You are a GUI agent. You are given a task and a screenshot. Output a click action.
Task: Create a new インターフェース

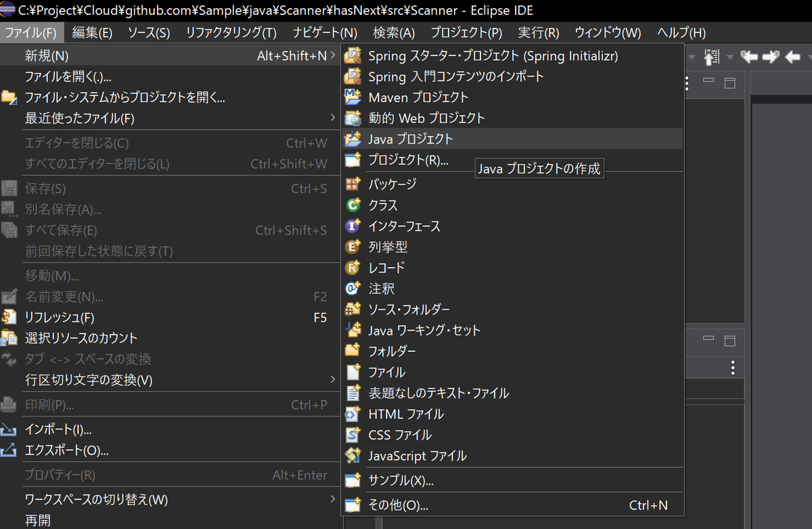(513, 226)
